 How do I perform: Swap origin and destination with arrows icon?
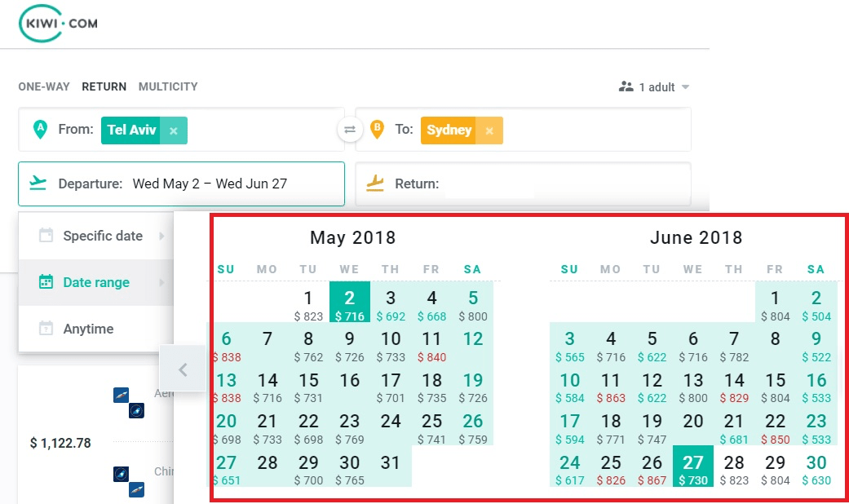pyautogui.click(x=350, y=130)
